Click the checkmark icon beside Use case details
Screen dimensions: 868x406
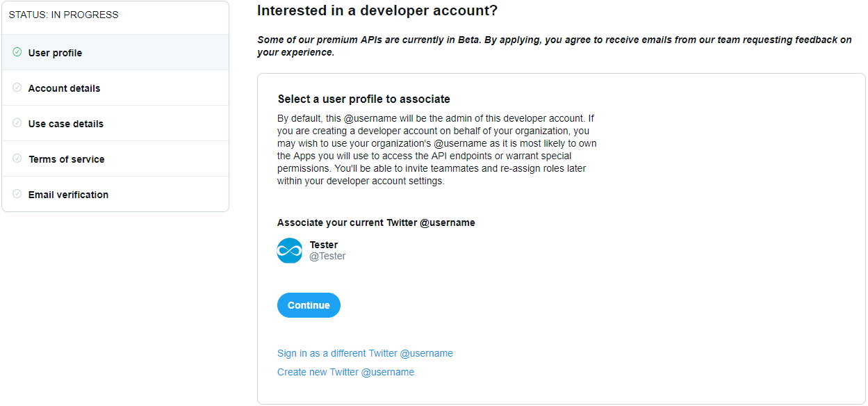click(16, 123)
